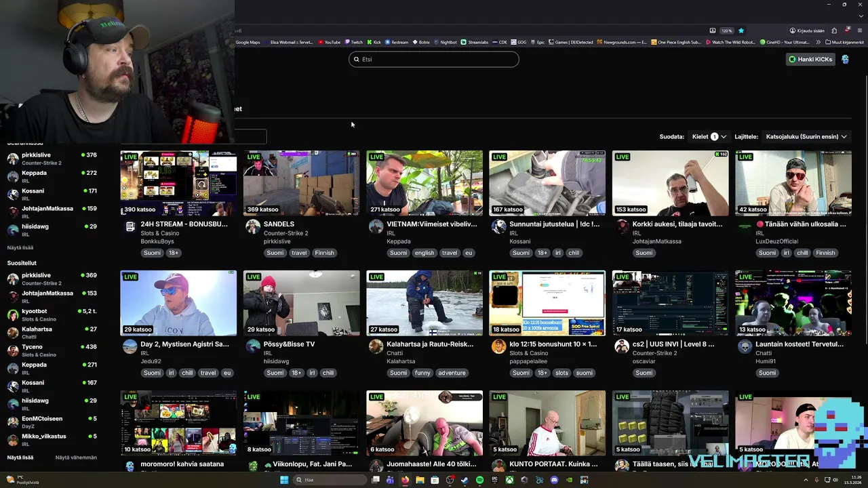The height and width of the screenshot is (488, 868).
Task: Click Näytä lisää under recommended list
Action: 20,457
